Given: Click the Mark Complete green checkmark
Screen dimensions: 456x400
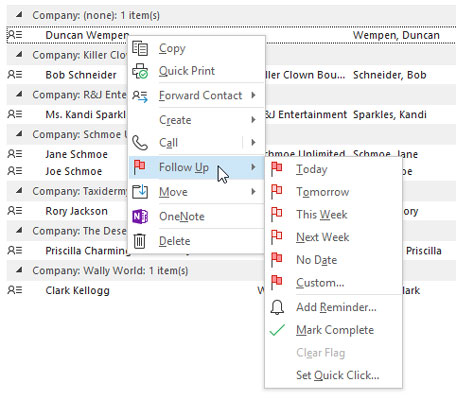Looking at the screenshot, I should click(x=277, y=330).
